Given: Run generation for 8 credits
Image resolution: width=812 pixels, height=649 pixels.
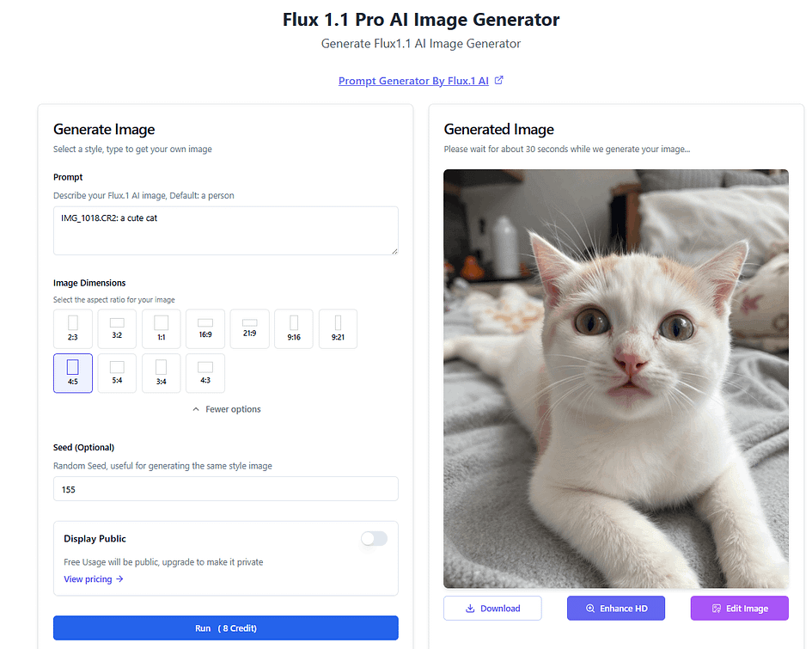Looking at the screenshot, I should coord(226,628).
